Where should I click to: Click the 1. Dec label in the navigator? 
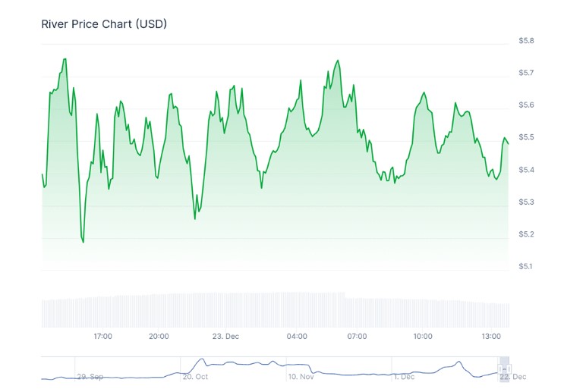pos(402,376)
